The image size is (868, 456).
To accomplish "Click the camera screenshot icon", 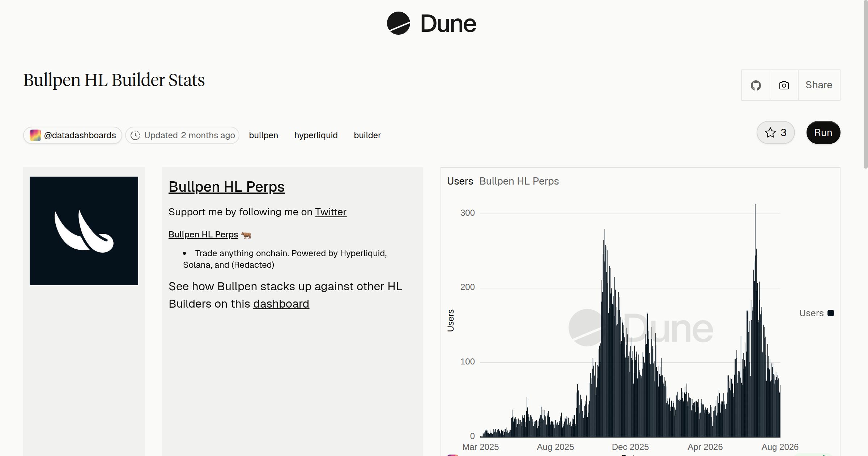I will 784,85.
